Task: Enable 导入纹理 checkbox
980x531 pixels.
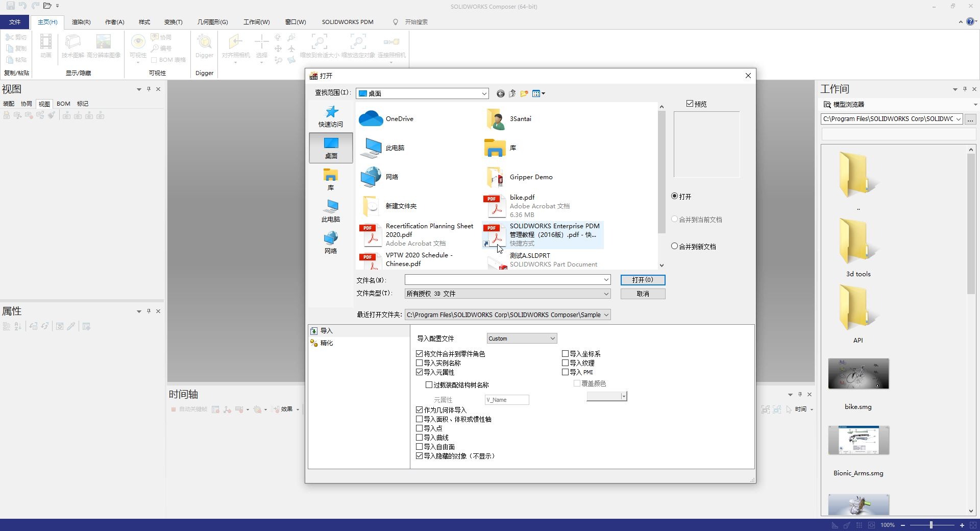Action: (566, 363)
